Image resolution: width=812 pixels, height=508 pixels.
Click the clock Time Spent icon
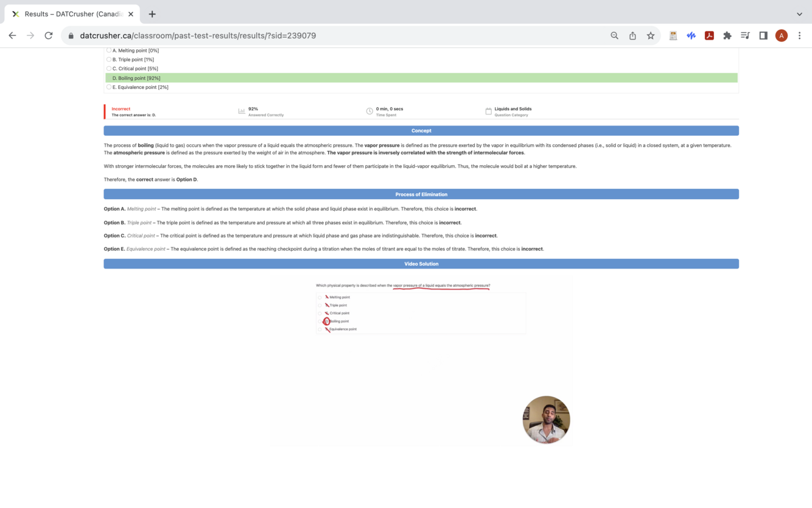coord(369,111)
